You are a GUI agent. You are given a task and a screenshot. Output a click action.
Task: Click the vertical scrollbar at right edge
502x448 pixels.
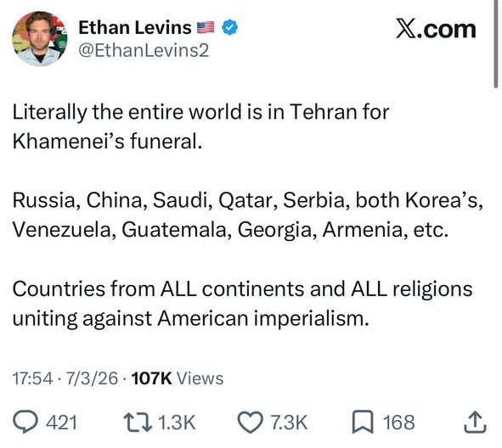coord(495,43)
